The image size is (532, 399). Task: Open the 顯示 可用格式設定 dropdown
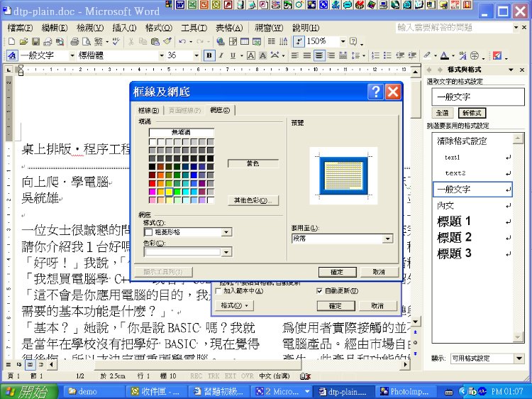(x=519, y=359)
